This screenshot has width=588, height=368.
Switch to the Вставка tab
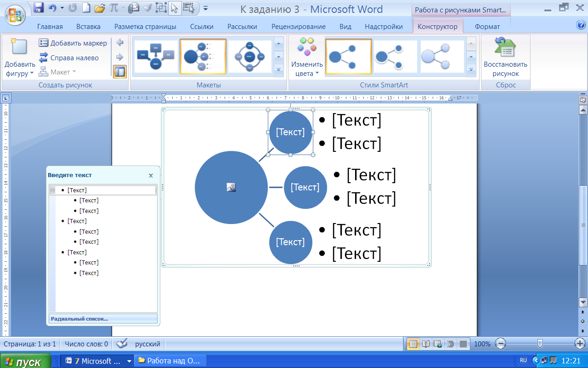pos(88,27)
